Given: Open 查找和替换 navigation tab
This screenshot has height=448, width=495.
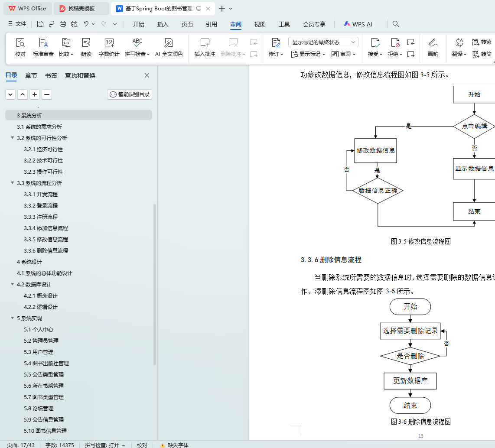Looking at the screenshot, I should (x=80, y=75).
